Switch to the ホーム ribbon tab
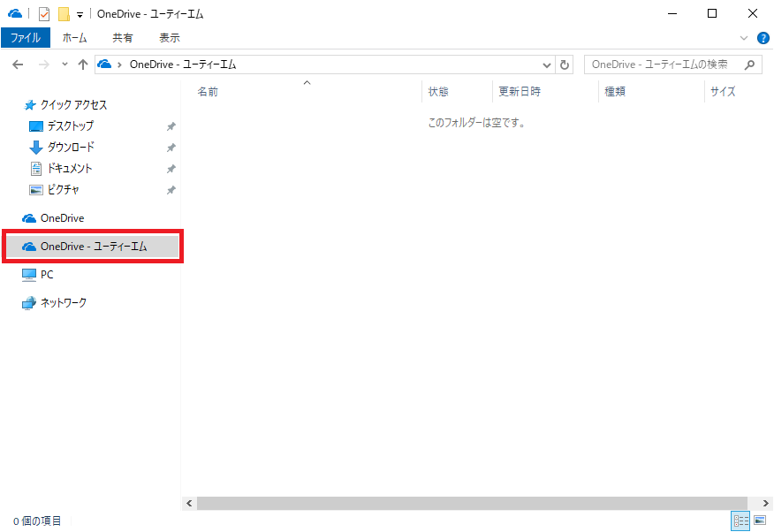The height and width of the screenshot is (532, 774). [74, 37]
